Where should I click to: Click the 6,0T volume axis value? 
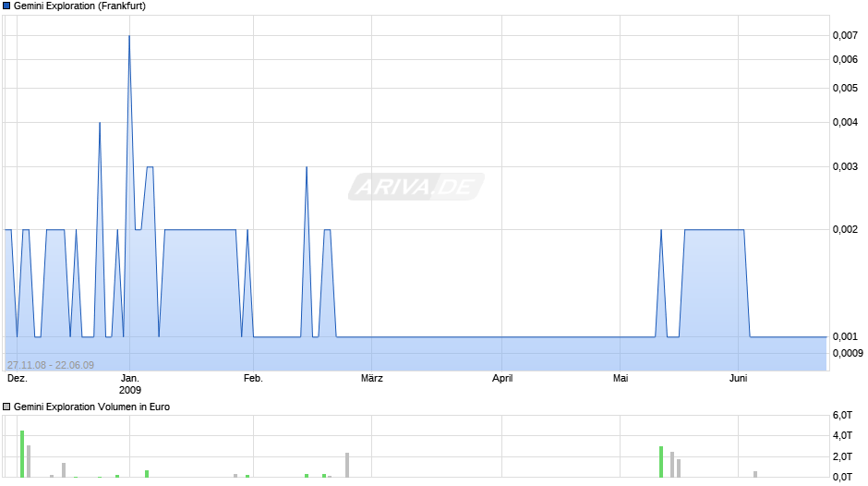(842, 415)
